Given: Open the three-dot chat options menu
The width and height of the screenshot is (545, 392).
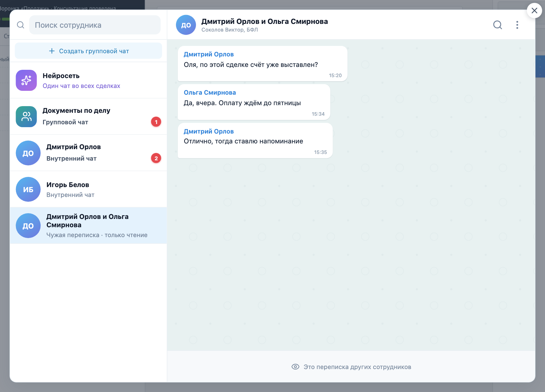Looking at the screenshot, I should tap(517, 25).
